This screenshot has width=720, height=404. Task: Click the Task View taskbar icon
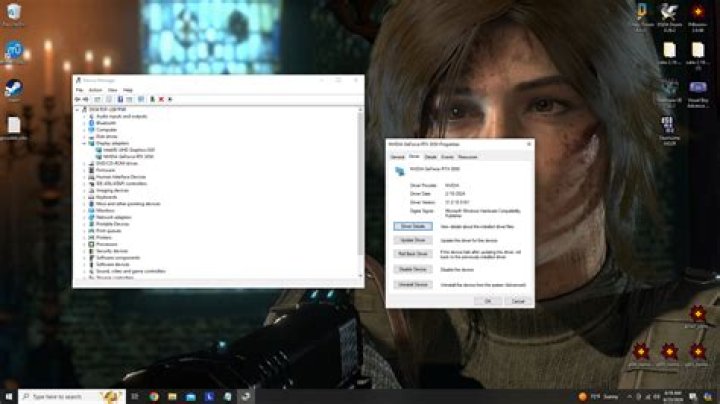pos(135,396)
